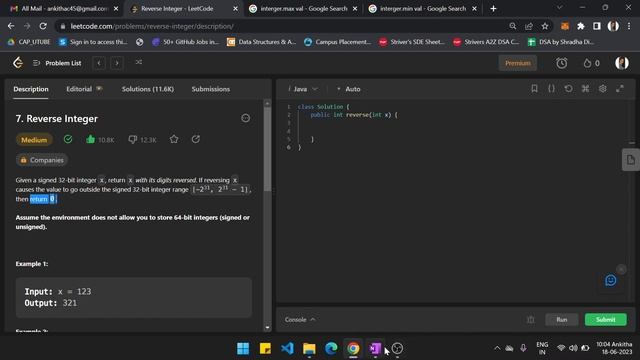640x360 pixels.
Task: Open the browser extensions puzzle icon
Action: [580, 26]
